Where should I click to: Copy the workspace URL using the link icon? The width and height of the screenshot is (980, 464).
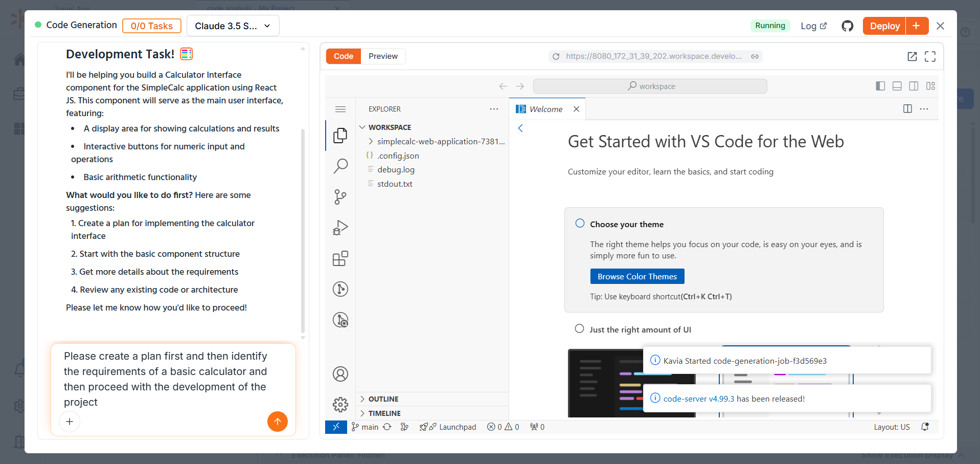pos(755,56)
